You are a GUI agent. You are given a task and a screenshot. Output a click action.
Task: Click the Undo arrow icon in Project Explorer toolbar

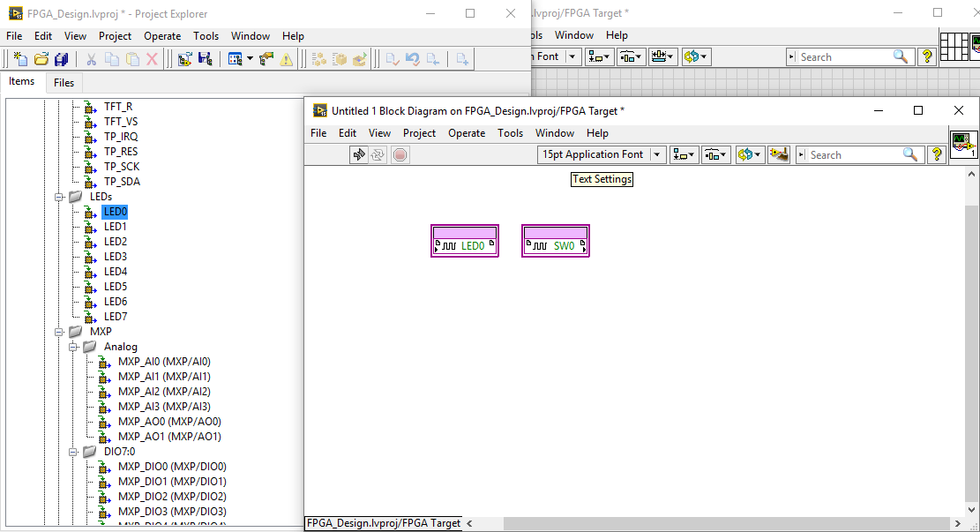413,59
